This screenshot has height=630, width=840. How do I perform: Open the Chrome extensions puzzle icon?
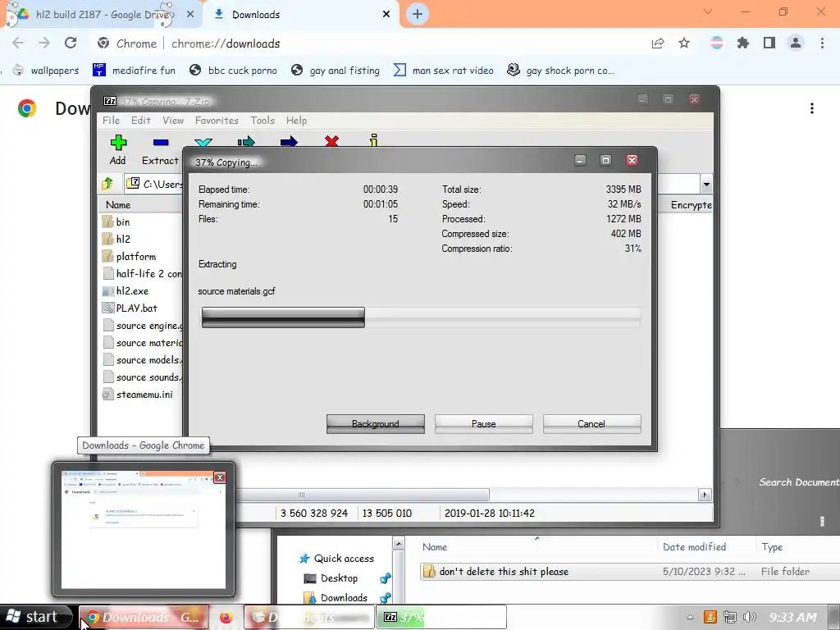pyautogui.click(x=743, y=43)
